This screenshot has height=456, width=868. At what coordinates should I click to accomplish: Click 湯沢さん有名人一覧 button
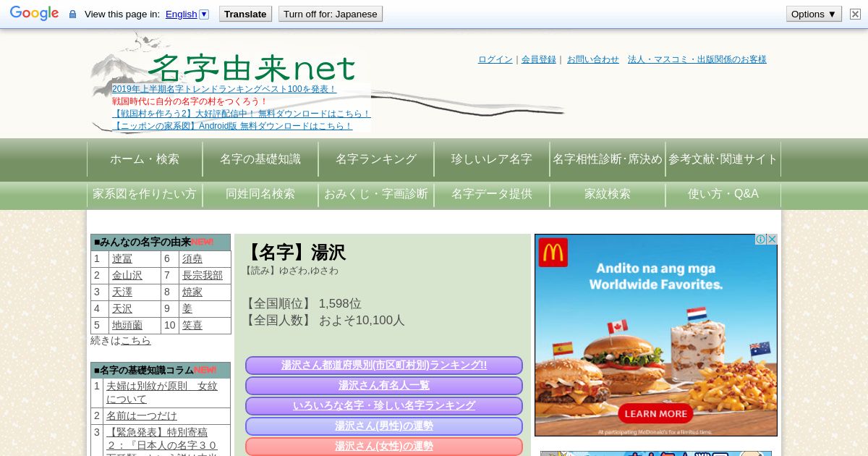click(384, 386)
